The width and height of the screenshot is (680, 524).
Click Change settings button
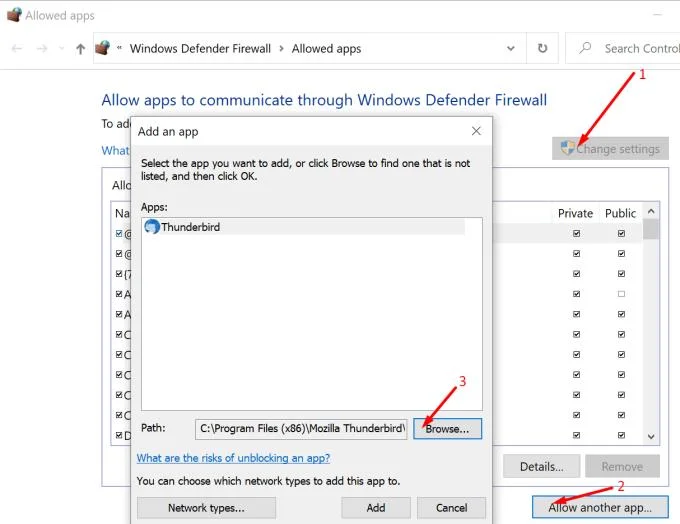610,149
